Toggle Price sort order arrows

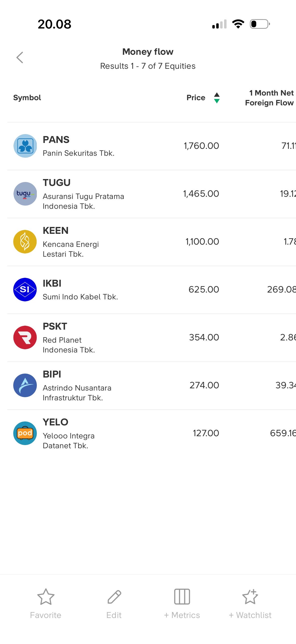[x=217, y=98]
